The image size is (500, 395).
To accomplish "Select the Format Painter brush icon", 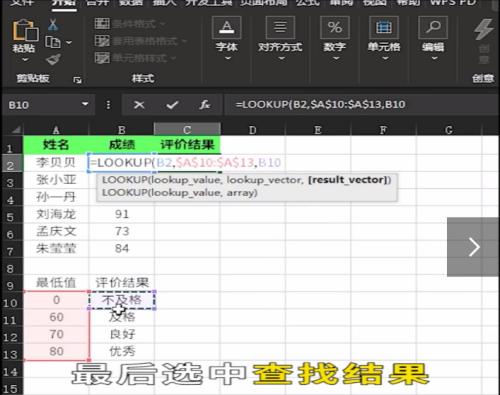I will (x=53, y=60).
